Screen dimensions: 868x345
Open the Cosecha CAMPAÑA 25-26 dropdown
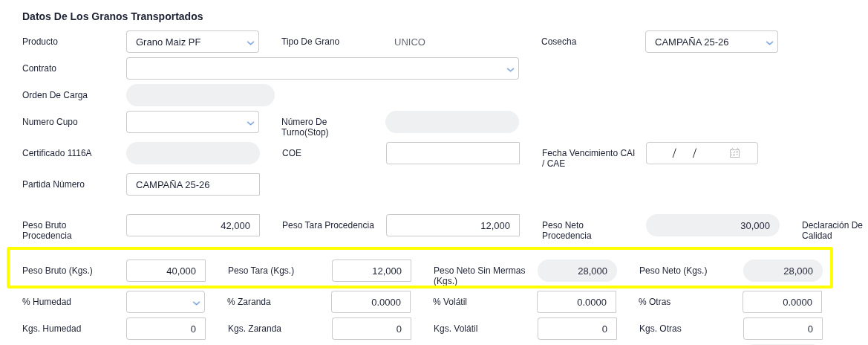(711, 42)
